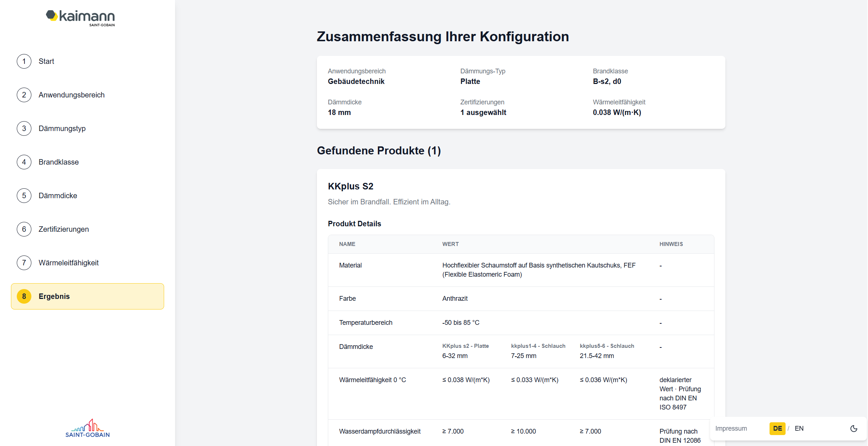The height and width of the screenshot is (446, 868).
Task: Switch language to EN
Action: point(799,428)
